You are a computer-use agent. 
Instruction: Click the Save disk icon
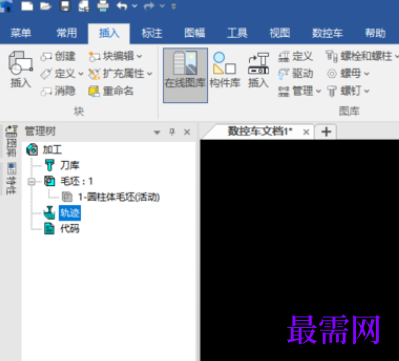(x=65, y=6)
